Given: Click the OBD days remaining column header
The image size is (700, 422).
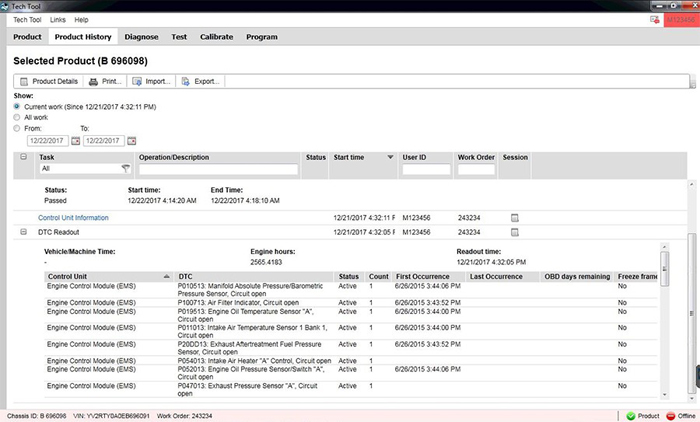Looking at the screenshot, I should (577, 276).
